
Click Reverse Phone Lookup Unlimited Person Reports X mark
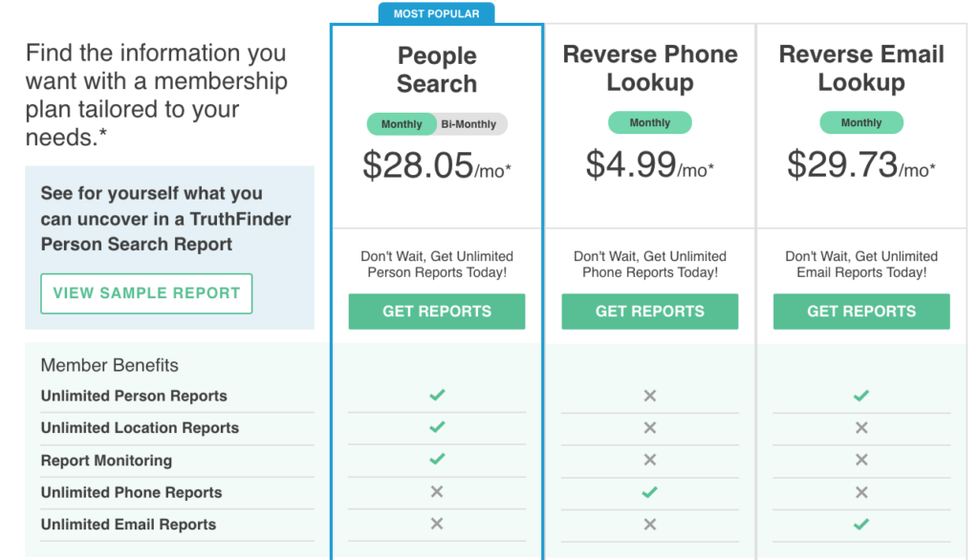point(650,396)
